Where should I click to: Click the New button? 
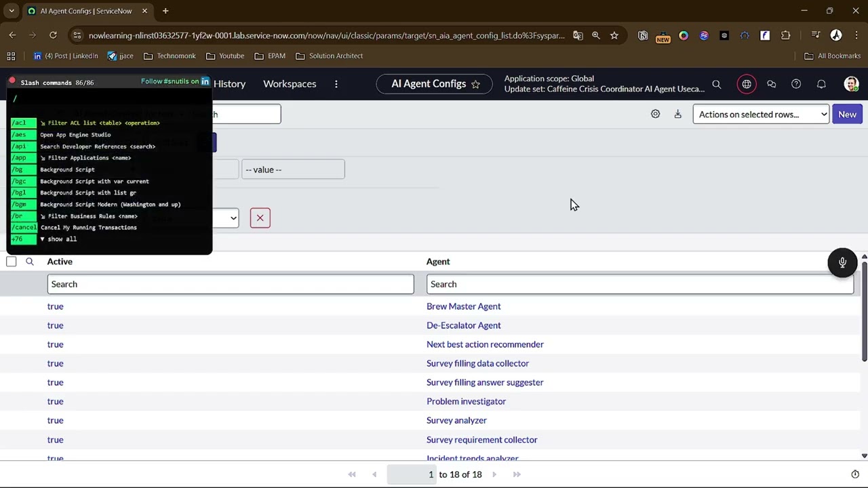pyautogui.click(x=847, y=115)
